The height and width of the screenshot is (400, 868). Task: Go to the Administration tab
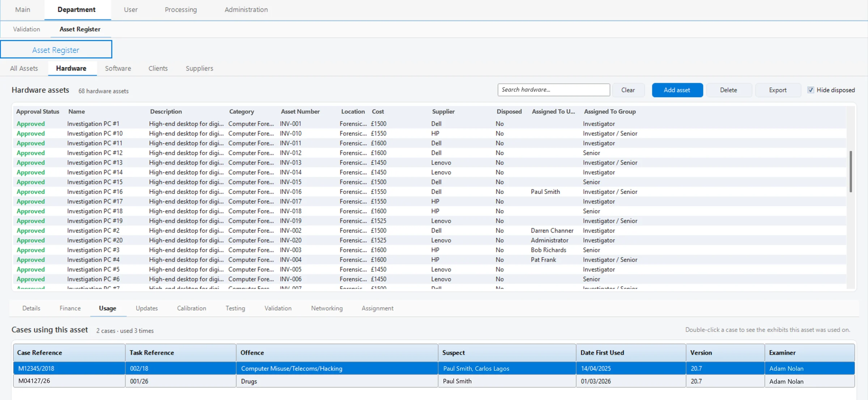click(x=246, y=10)
